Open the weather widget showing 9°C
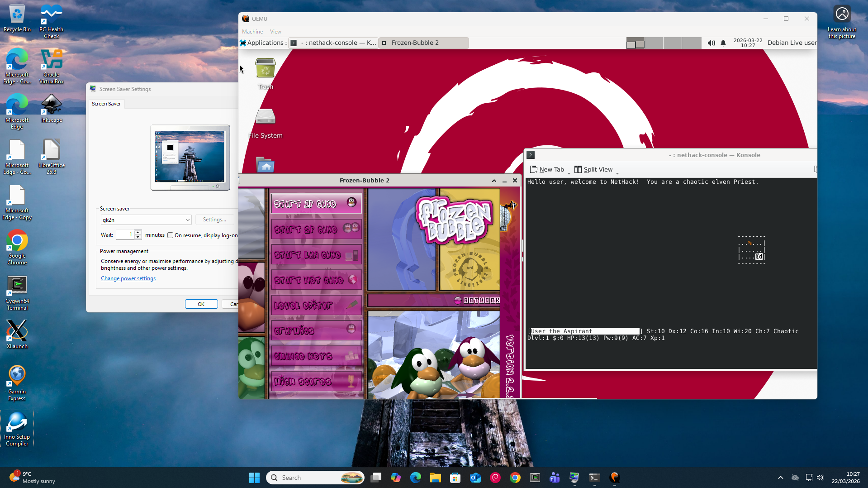 [33, 478]
